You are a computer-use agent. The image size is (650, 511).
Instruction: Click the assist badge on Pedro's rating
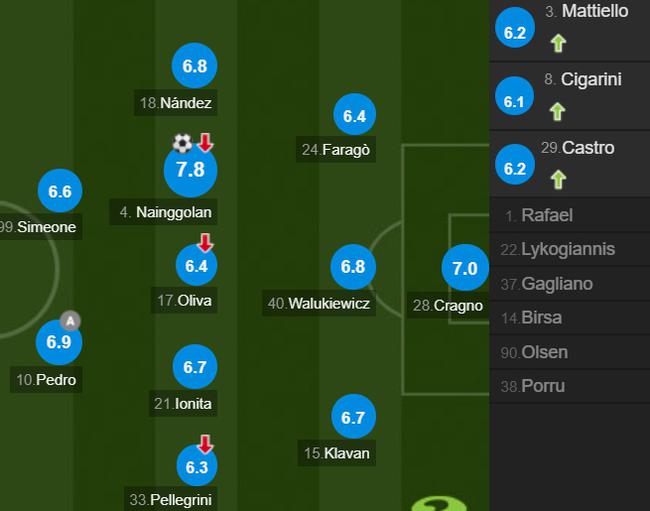70,321
